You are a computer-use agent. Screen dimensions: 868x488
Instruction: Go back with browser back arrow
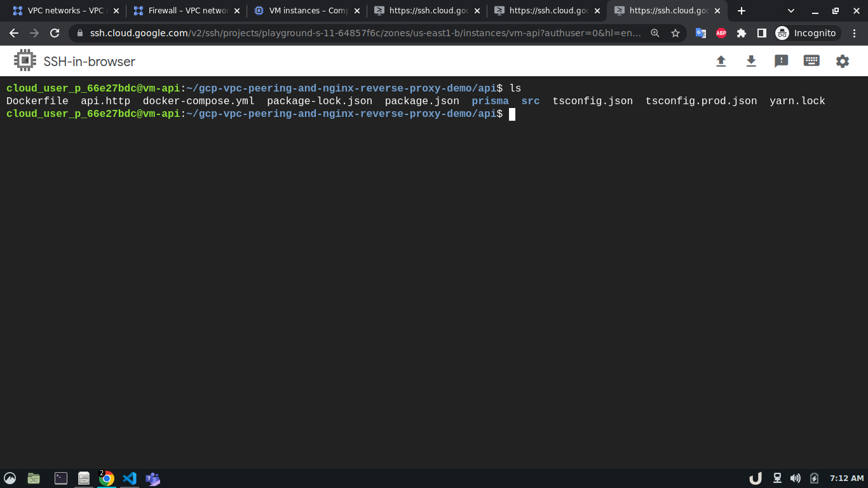click(x=14, y=33)
